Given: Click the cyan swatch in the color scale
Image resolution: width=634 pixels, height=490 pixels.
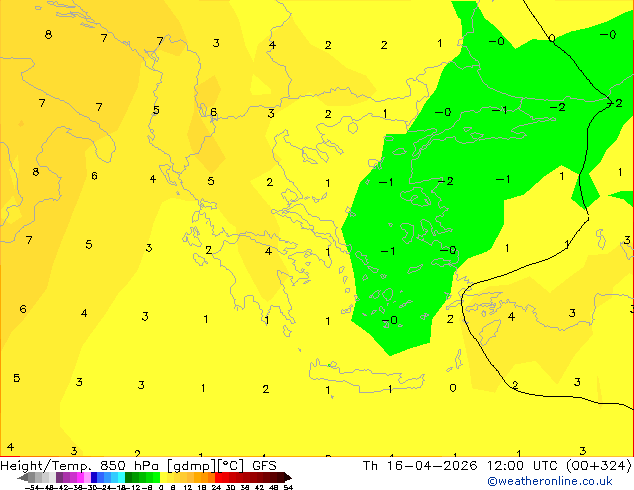Looking at the screenshot, I should pyautogui.click(x=121, y=477).
